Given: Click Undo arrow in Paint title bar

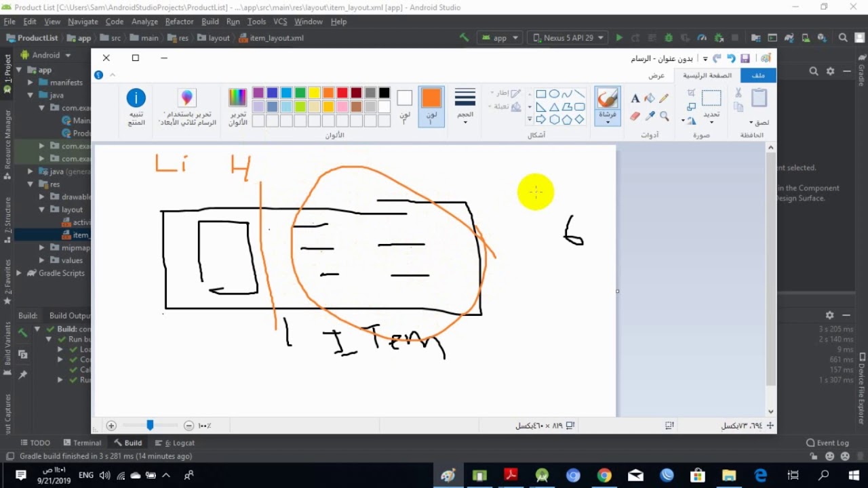Looking at the screenshot, I should click(730, 59).
